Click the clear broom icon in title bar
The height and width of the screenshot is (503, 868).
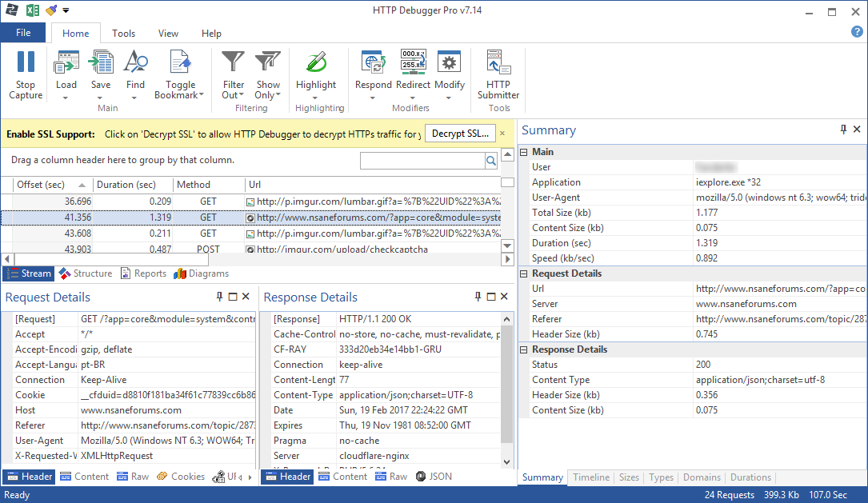[x=51, y=10]
